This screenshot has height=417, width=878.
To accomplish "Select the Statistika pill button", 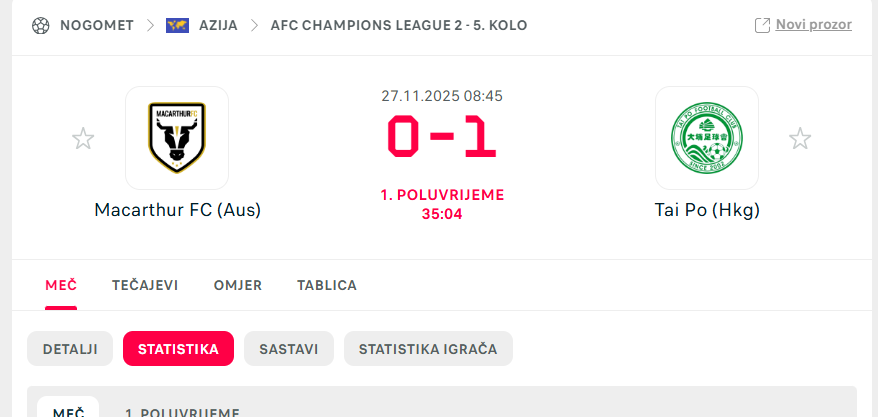I will 178,349.
